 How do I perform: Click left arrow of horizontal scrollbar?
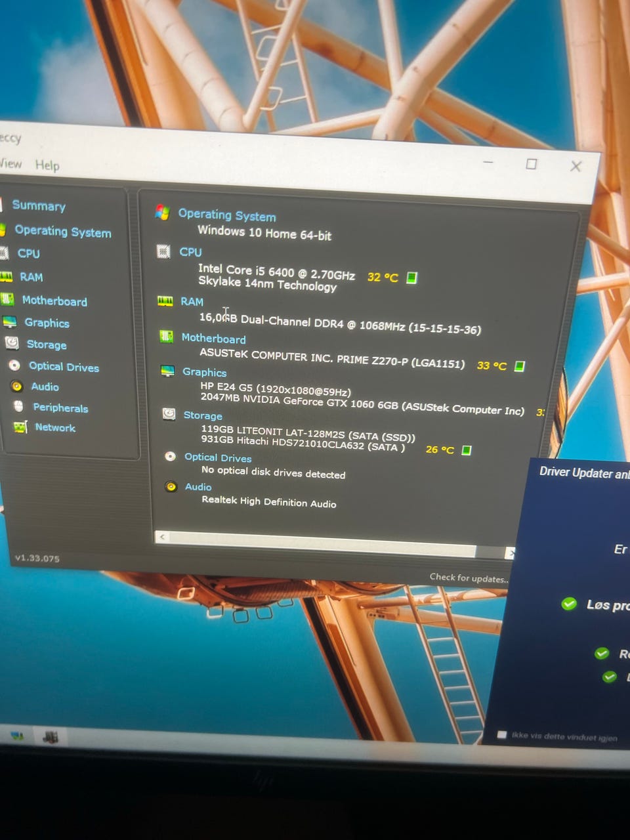pyautogui.click(x=162, y=537)
